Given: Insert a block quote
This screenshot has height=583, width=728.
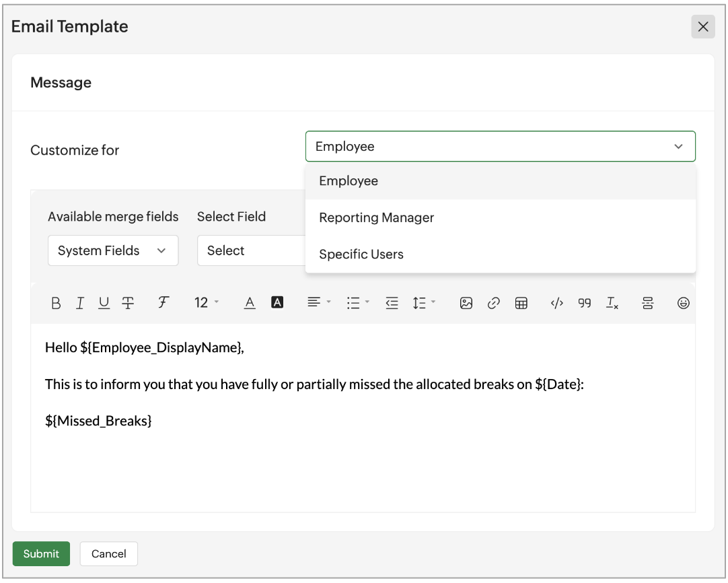Looking at the screenshot, I should tap(585, 304).
